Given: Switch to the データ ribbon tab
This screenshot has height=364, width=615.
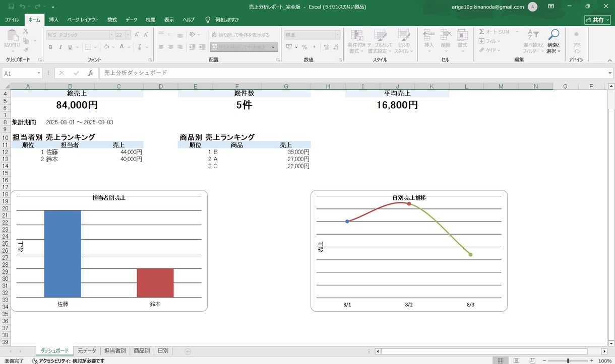Looking at the screenshot, I should [x=131, y=20].
